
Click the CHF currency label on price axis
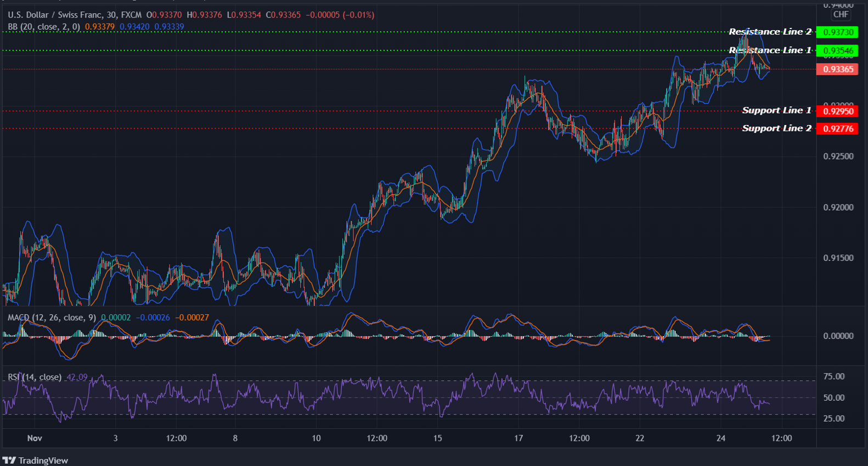(x=841, y=15)
